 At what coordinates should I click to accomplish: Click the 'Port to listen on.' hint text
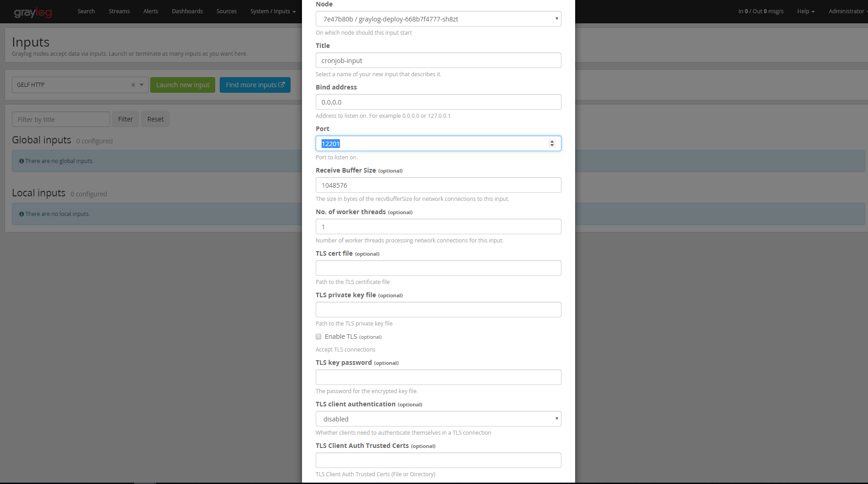[x=337, y=158]
